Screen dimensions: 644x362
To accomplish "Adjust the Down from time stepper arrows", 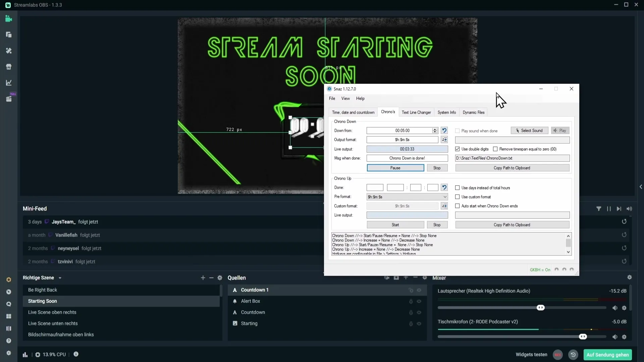I will pyautogui.click(x=435, y=131).
